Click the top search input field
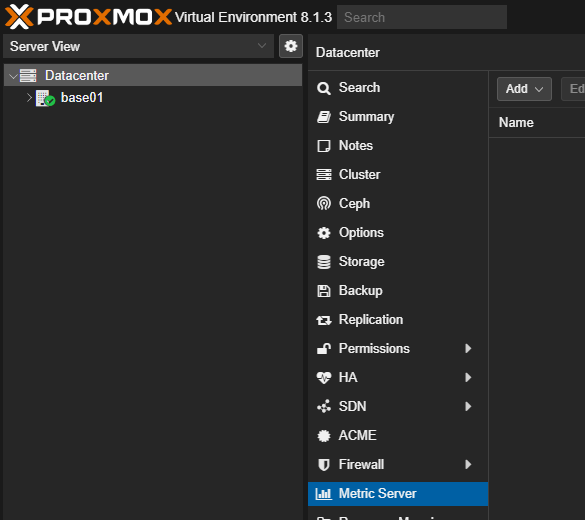This screenshot has width=585, height=520. tap(422, 17)
